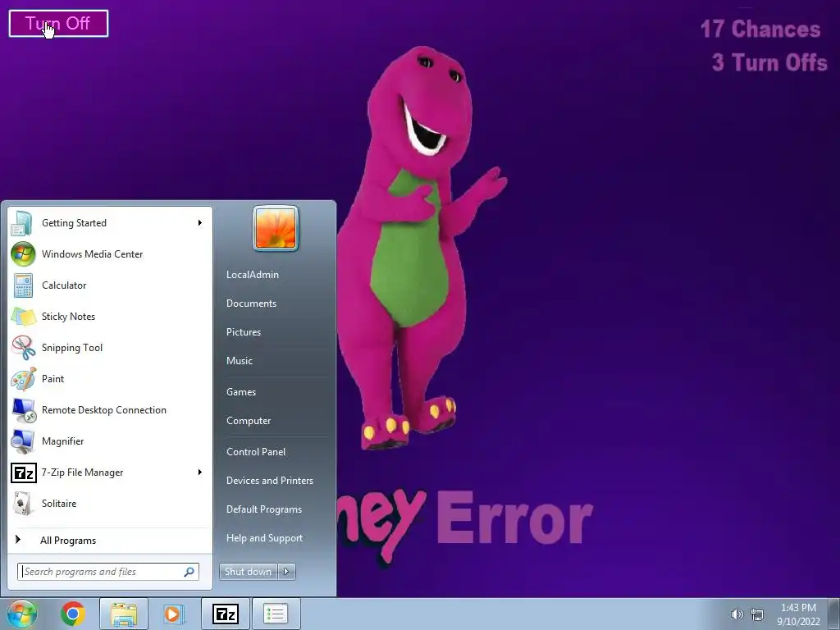Select Sticky Notes label

coord(68,317)
